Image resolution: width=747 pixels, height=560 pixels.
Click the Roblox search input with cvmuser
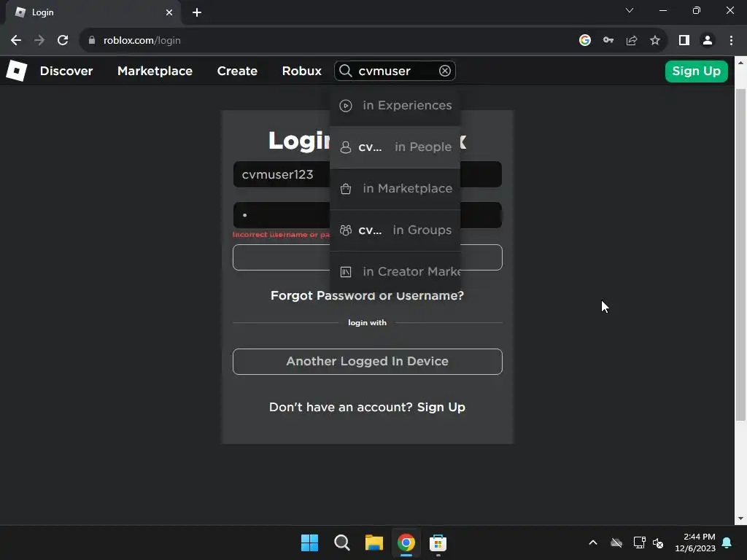pyautogui.click(x=395, y=71)
